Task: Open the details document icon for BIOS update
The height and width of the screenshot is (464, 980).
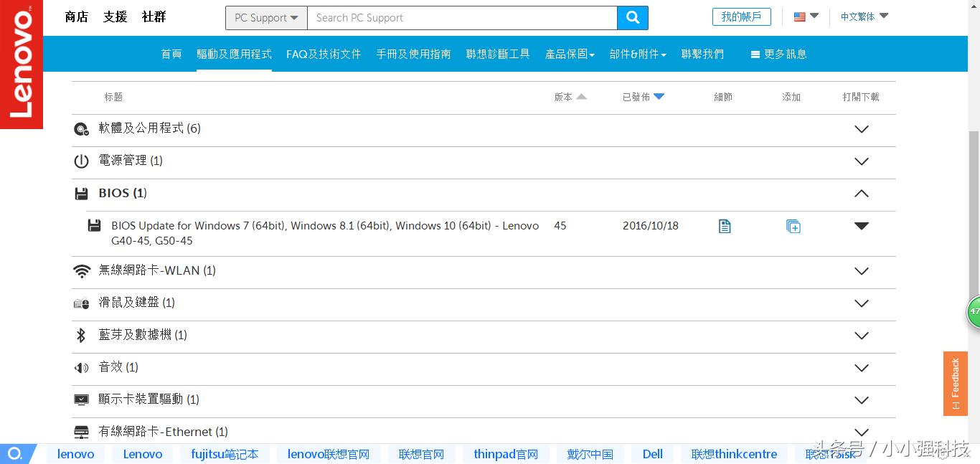Action: tap(724, 225)
